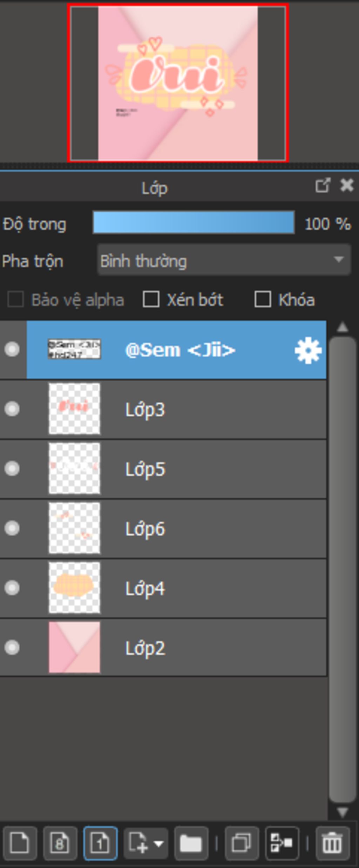
Task: Enable the Xén bớt checkbox
Action: (151, 299)
